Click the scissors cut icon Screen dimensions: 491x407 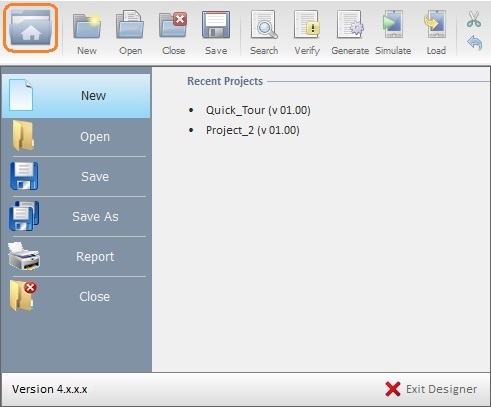click(474, 19)
